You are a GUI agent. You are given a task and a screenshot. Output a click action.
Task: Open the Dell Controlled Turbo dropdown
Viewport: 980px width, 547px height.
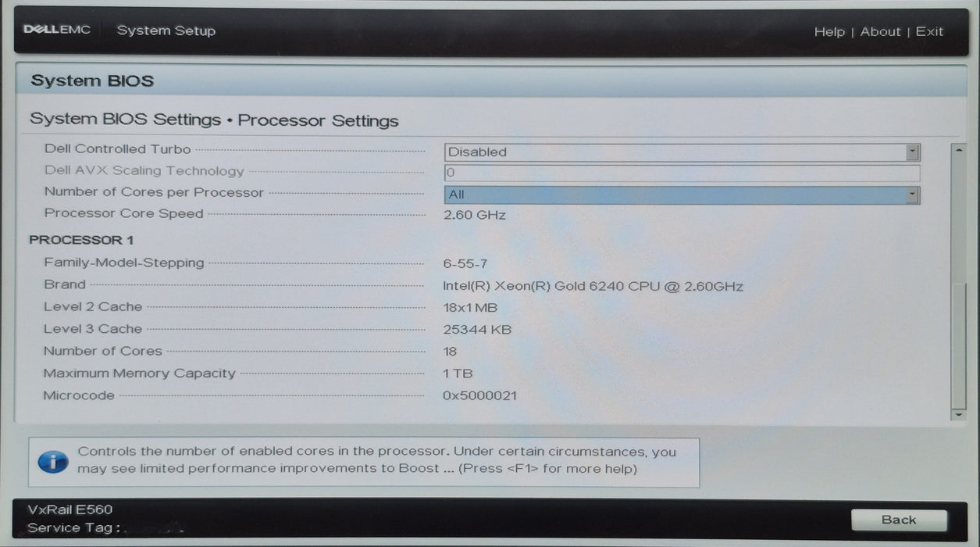[x=679, y=152]
